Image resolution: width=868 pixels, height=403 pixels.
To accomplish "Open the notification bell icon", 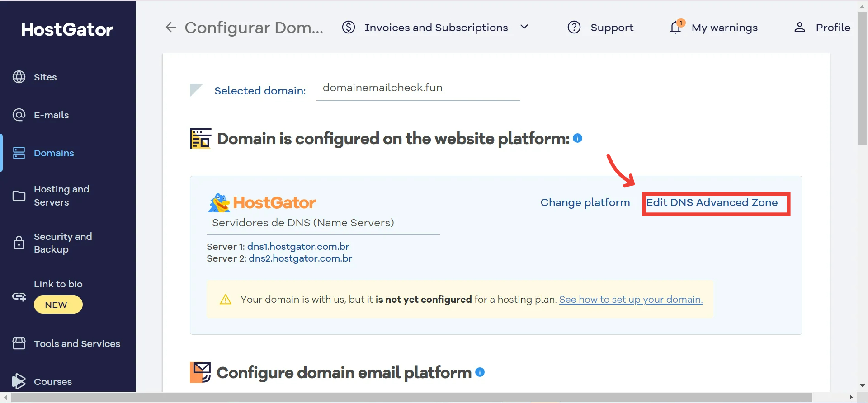I will tap(675, 27).
